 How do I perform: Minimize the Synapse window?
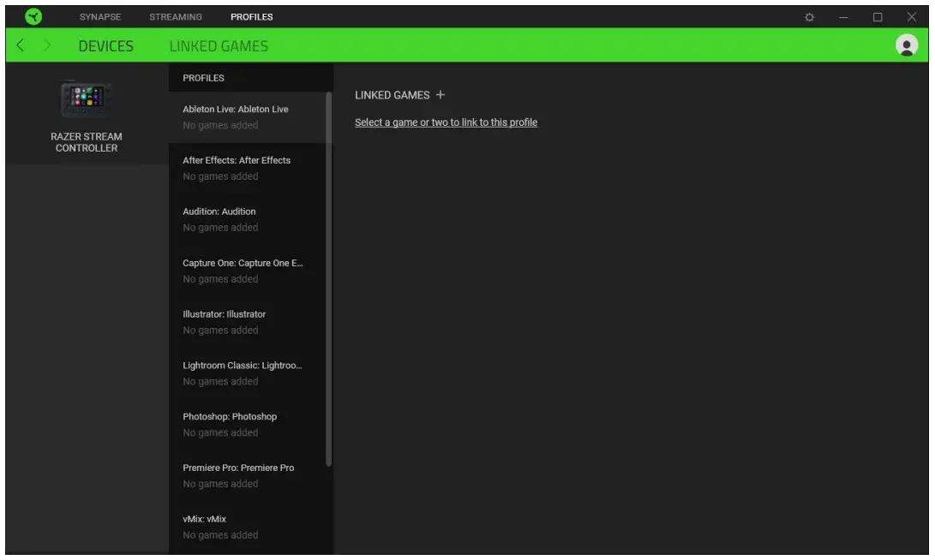(843, 17)
